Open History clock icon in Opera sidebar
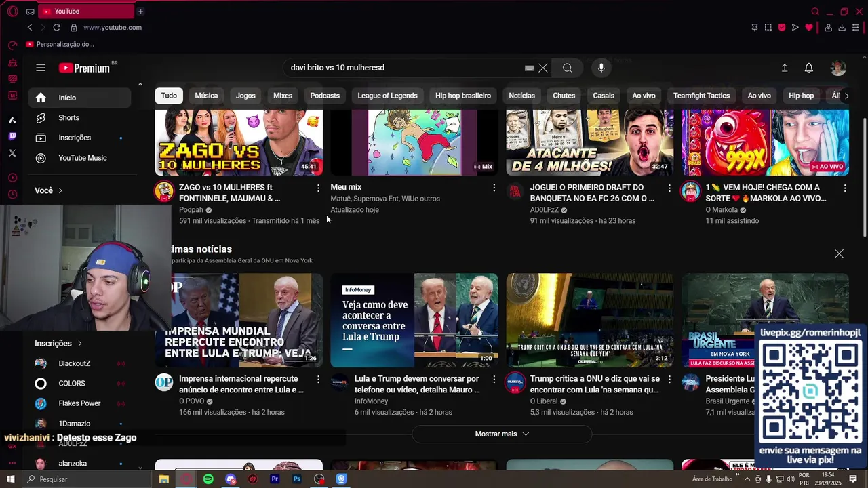This screenshot has width=868, height=488. (12, 195)
